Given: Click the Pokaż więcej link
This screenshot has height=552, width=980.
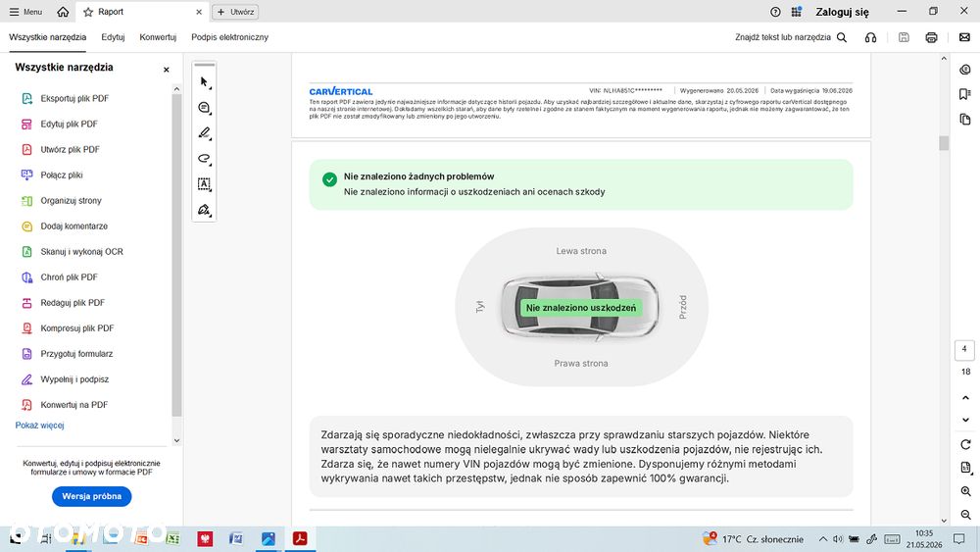Looking at the screenshot, I should [39, 426].
